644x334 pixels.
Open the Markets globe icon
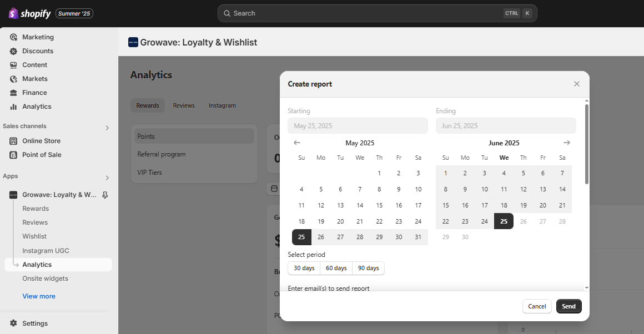pyautogui.click(x=13, y=79)
